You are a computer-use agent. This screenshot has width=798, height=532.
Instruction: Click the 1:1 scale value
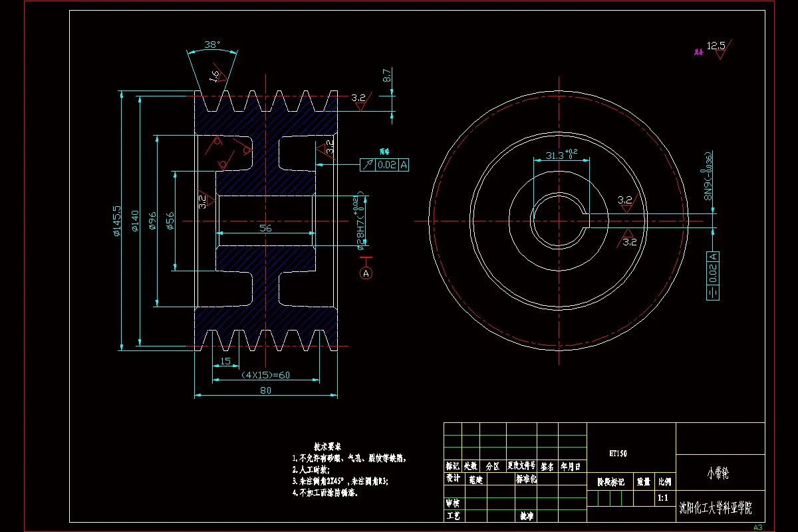pyautogui.click(x=662, y=497)
